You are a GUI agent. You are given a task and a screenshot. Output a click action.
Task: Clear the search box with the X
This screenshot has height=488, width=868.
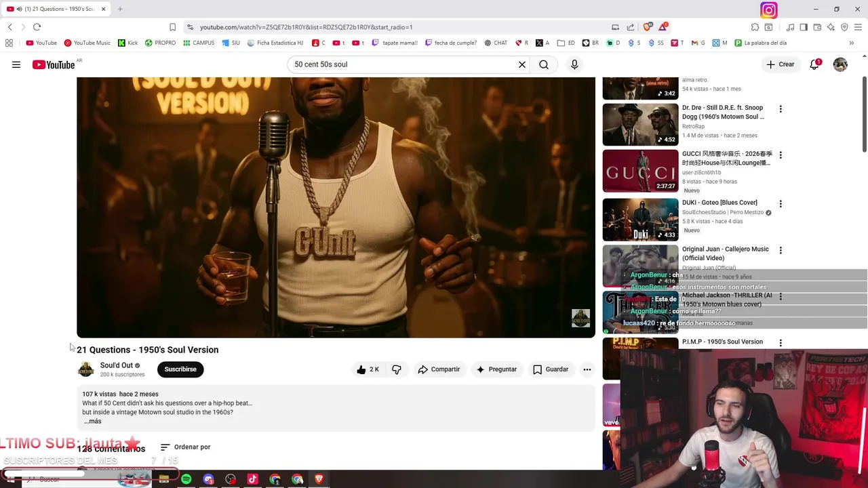pyautogui.click(x=522, y=64)
